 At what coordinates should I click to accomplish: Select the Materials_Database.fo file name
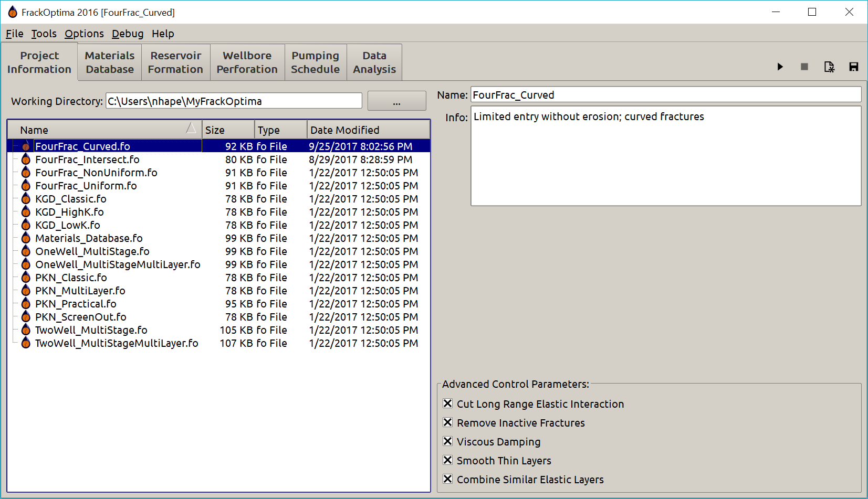pyautogui.click(x=89, y=238)
